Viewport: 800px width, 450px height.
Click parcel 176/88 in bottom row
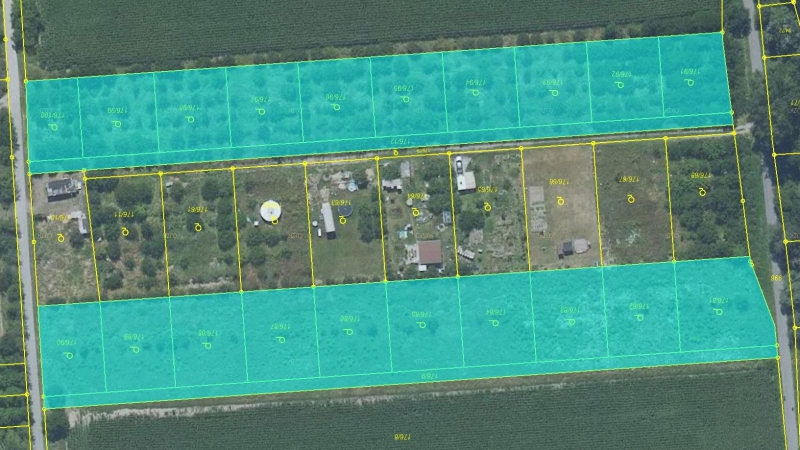coord(209,339)
